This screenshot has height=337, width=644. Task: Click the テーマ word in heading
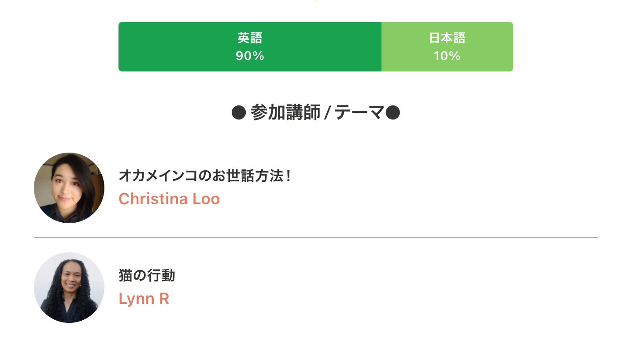tap(359, 113)
